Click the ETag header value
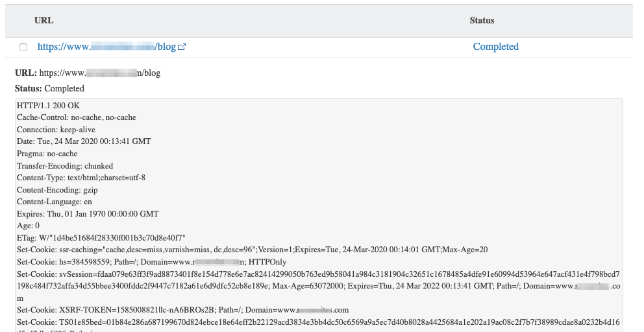Screen dimensions: 644x332 coord(112,238)
